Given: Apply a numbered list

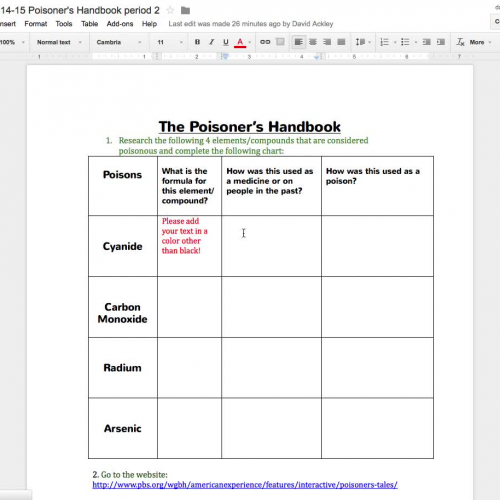Looking at the screenshot, I should (384, 42).
